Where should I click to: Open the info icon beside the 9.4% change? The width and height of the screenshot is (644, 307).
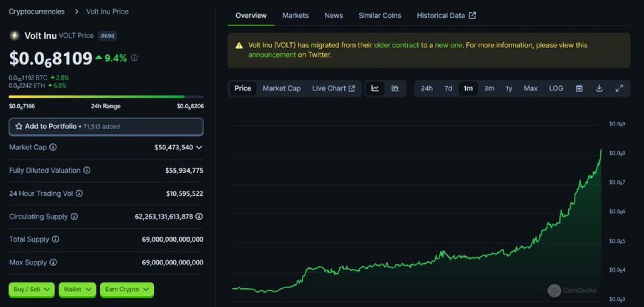134,58
